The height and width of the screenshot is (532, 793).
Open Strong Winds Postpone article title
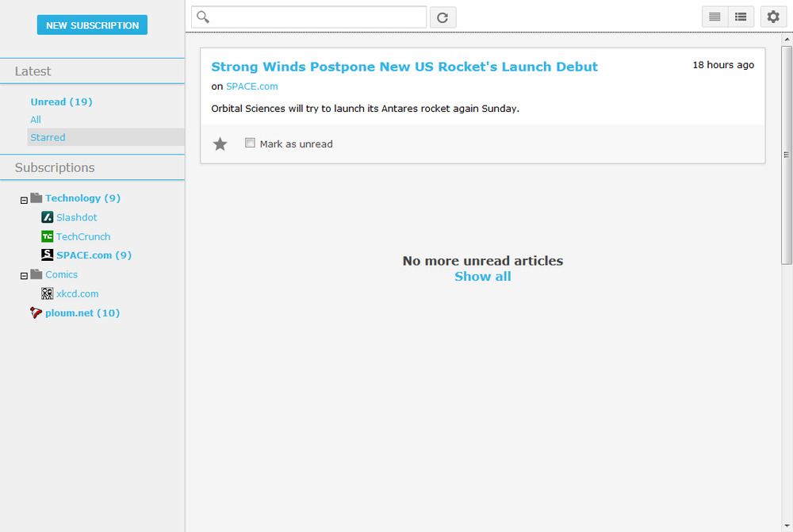click(x=404, y=67)
